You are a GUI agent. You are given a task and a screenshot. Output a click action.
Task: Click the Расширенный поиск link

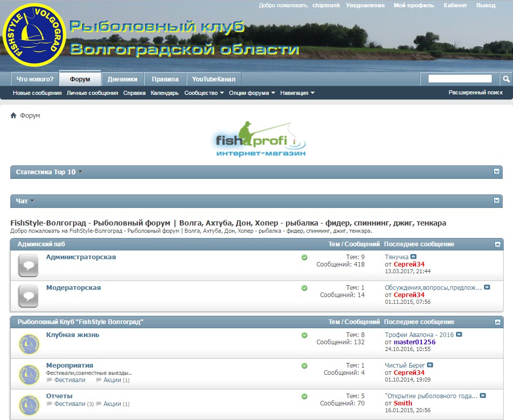(x=475, y=93)
